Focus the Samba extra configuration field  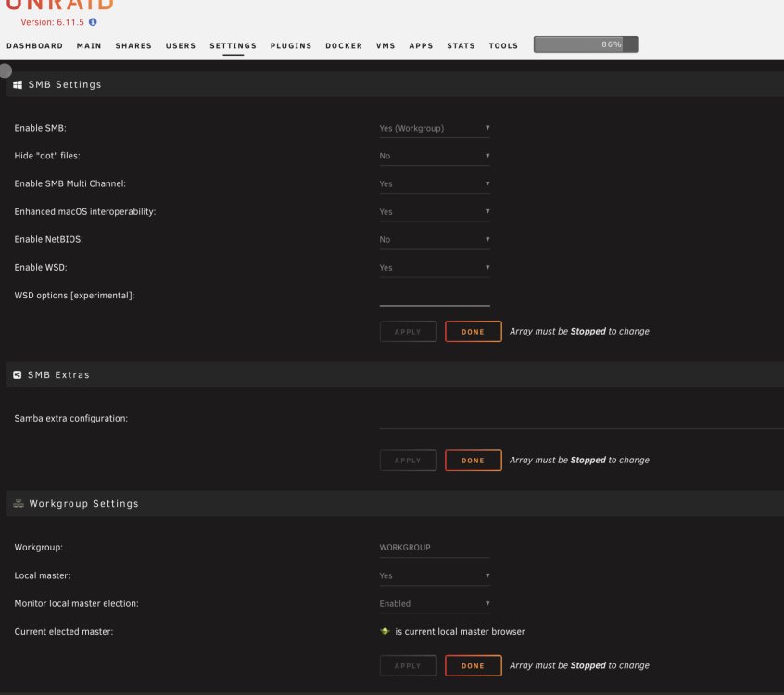point(581,420)
